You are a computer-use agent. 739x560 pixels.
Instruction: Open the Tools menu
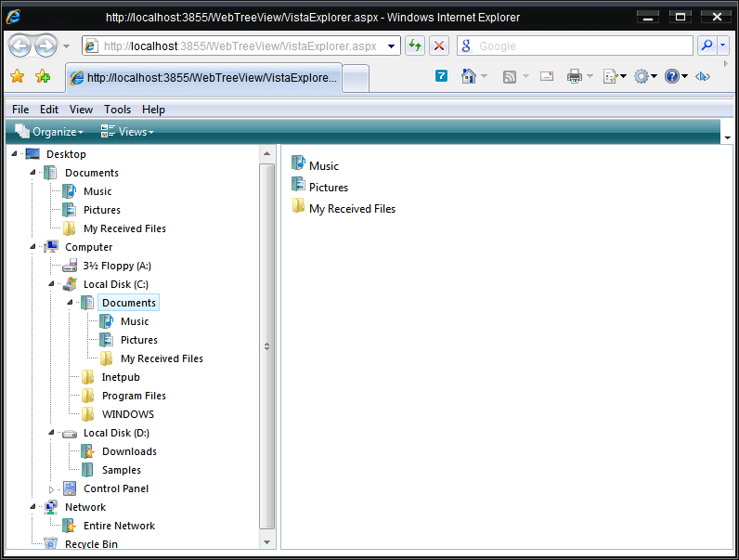tap(117, 110)
